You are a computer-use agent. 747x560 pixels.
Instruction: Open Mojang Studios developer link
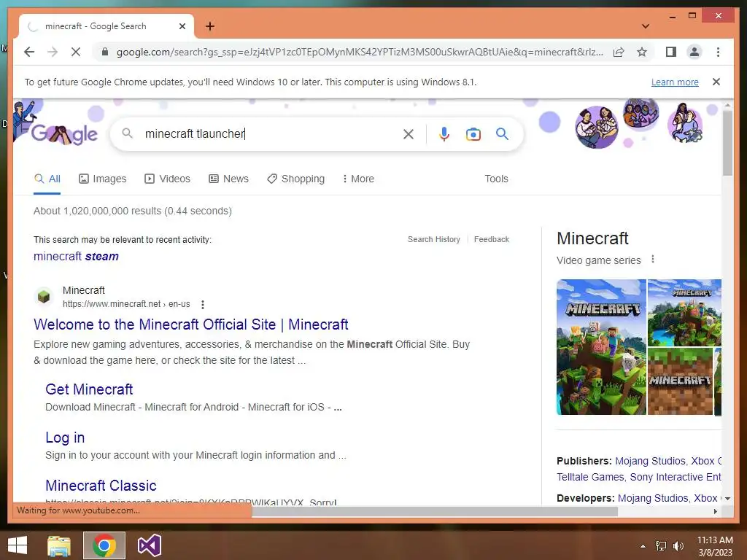click(x=653, y=498)
